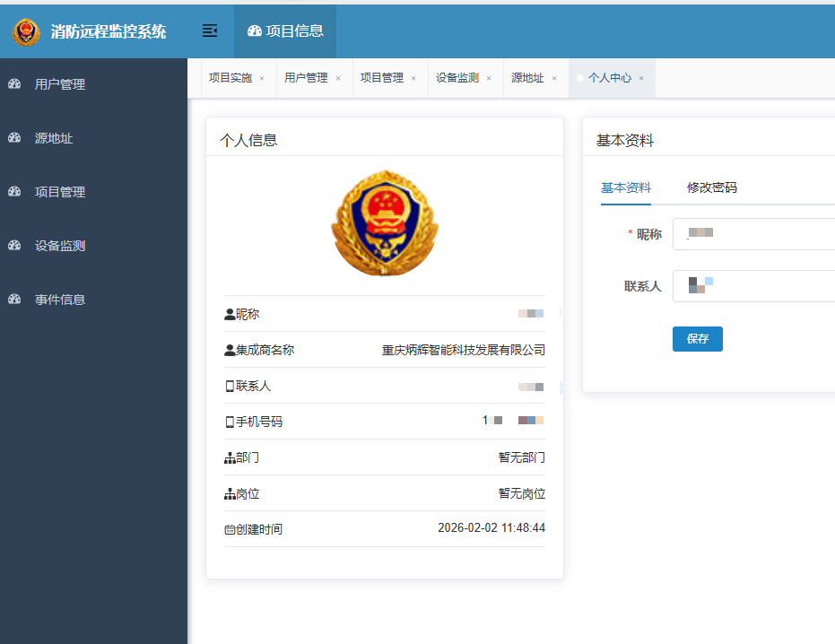This screenshot has height=644, width=835.
Task: Close the 用户管理 tab
Action: [x=338, y=79]
